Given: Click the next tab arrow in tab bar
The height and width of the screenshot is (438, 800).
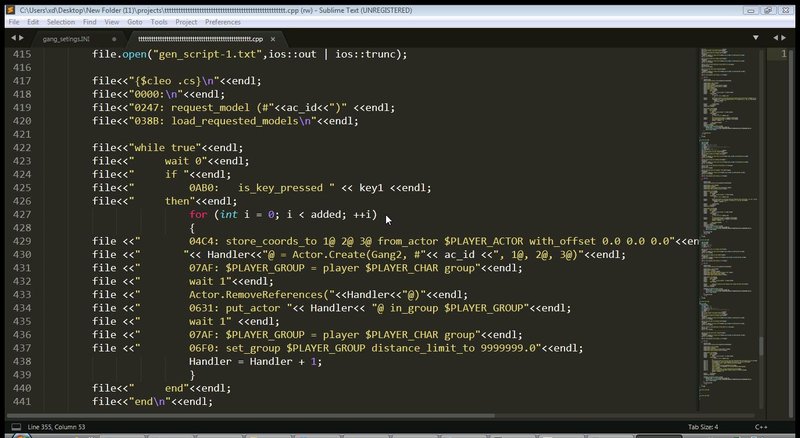Looking at the screenshot, I should click(x=22, y=38).
